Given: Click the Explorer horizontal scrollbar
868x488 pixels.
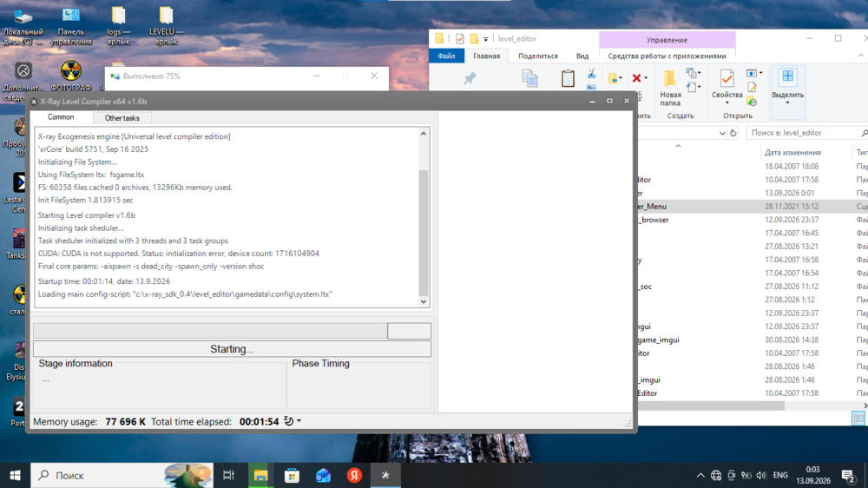Looking at the screenshot, I should click(711, 406).
